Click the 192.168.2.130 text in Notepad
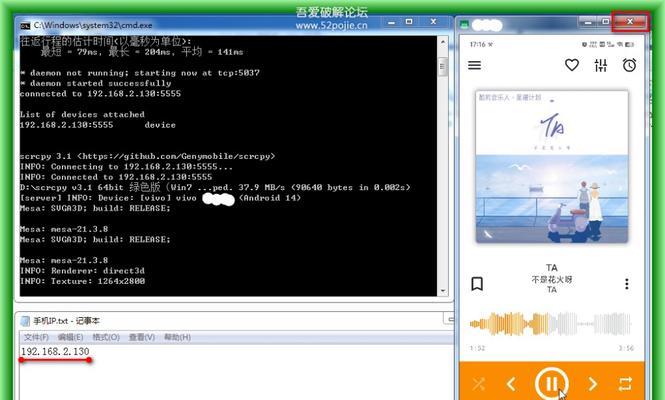665x400 pixels. click(x=55, y=351)
